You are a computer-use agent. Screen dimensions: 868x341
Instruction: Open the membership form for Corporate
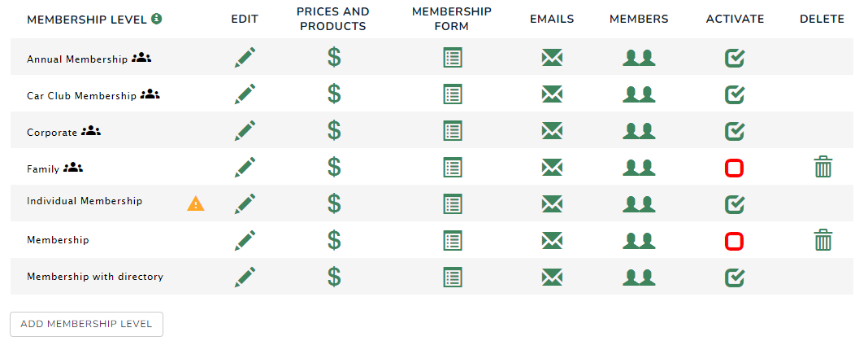pyautogui.click(x=453, y=131)
